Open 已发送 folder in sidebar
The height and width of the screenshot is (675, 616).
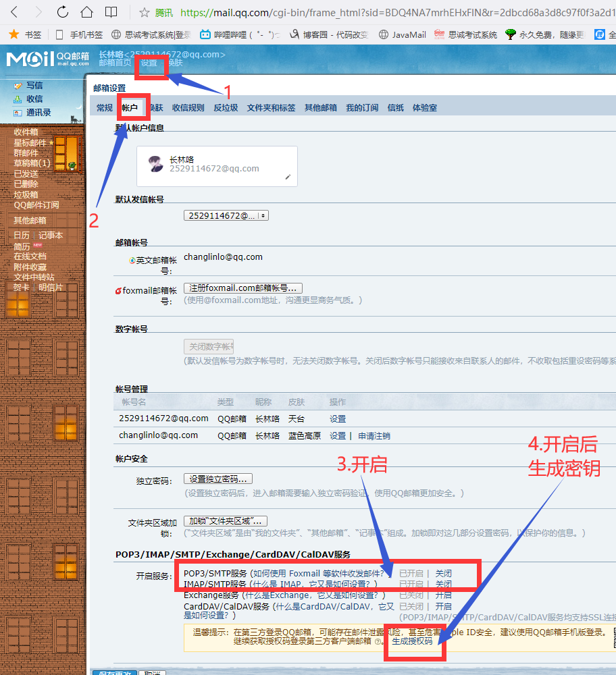26,173
